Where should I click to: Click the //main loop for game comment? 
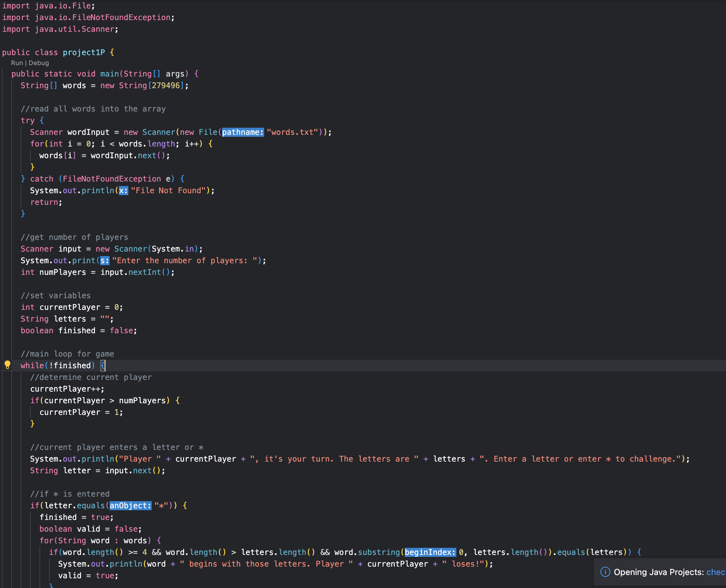[x=67, y=354]
